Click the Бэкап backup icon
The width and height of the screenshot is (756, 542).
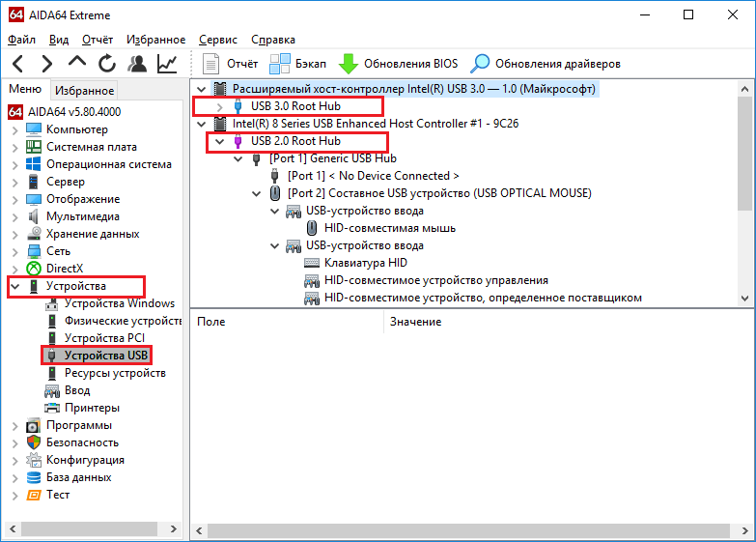[280, 64]
